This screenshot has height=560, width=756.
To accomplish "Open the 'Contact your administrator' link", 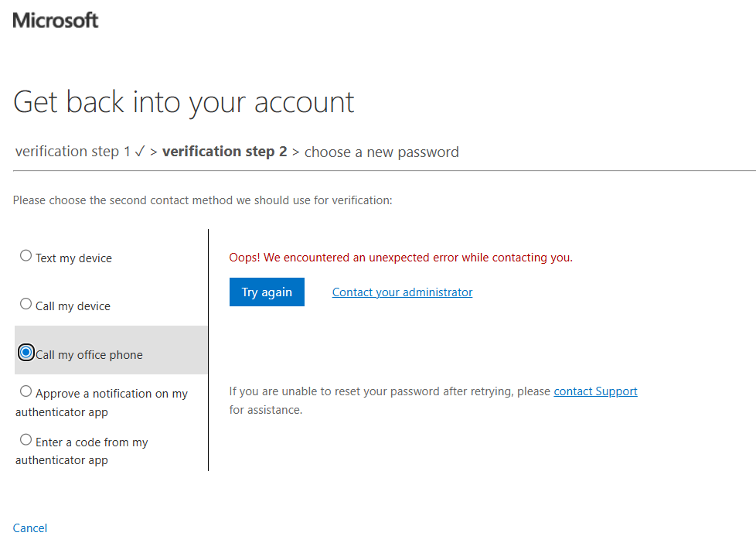I will (402, 292).
